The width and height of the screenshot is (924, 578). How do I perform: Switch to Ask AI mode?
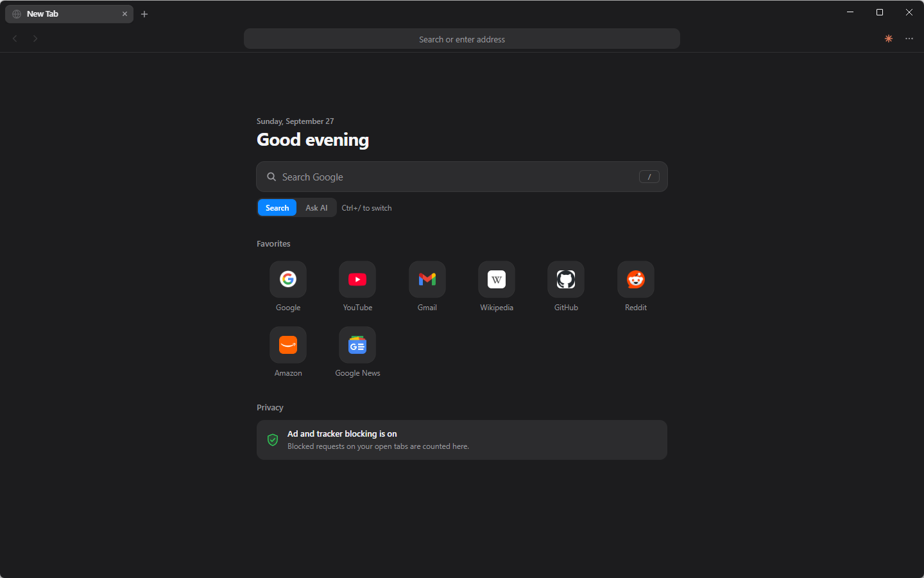[x=316, y=207]
